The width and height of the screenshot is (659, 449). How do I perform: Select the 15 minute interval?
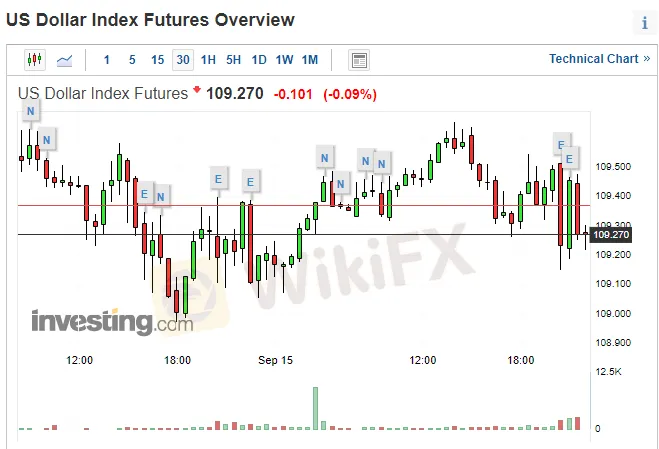coord(158,60)
